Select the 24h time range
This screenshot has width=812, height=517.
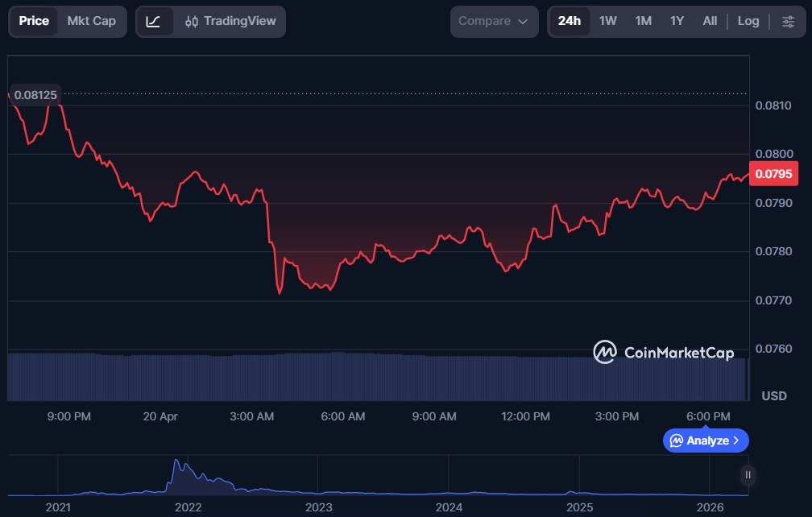[x=569, y=21]
